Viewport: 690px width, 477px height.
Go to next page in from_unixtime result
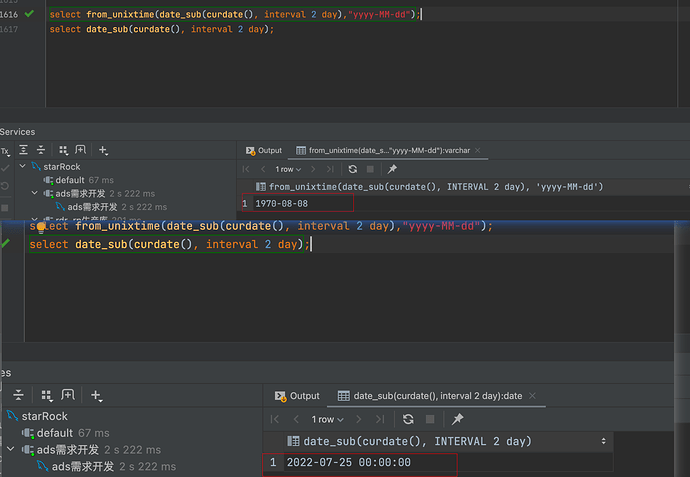(313, 169)
